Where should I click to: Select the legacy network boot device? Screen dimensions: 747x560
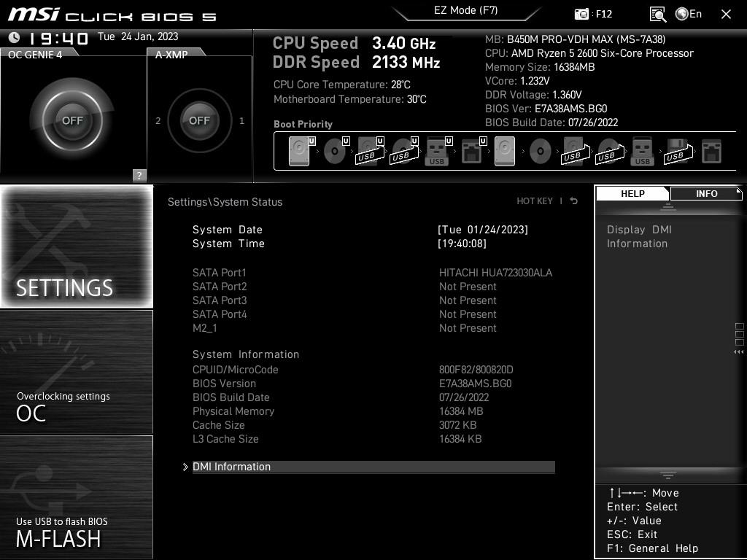coord(711,152)
